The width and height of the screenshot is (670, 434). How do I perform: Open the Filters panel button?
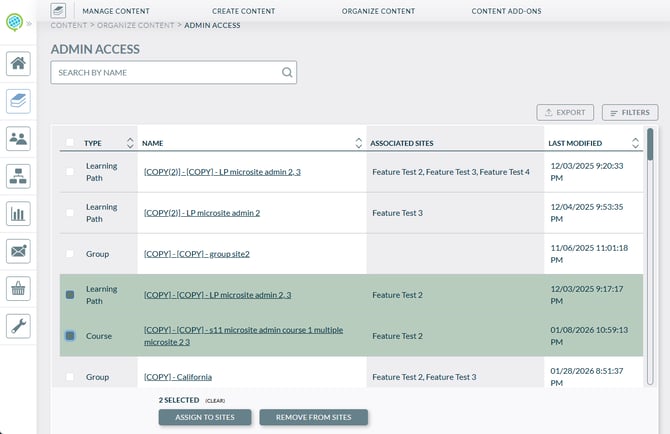[629, 113]
